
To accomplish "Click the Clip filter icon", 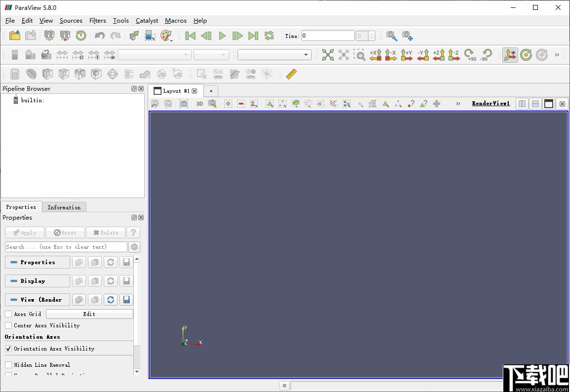I will [x=47, y=74].
